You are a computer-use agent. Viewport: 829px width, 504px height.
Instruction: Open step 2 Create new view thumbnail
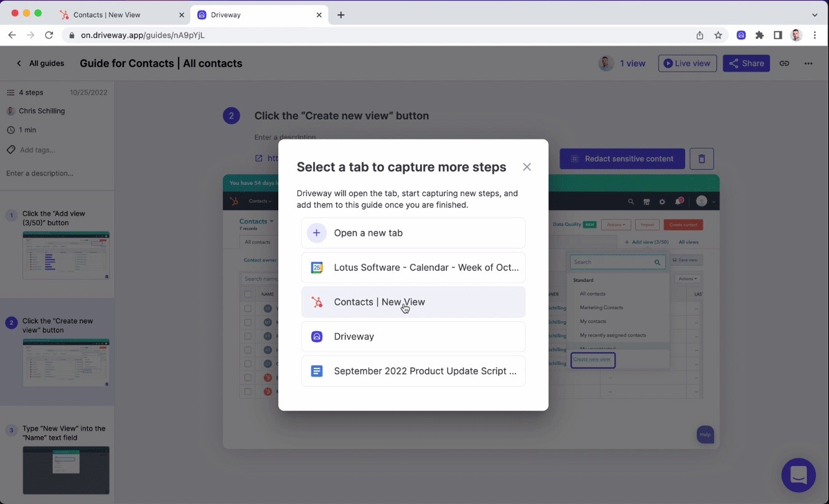click(x=66, y=363)
